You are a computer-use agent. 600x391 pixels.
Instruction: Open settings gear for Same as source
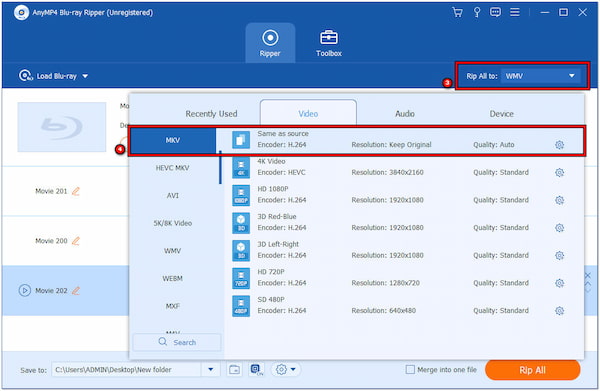click(559, 145)
